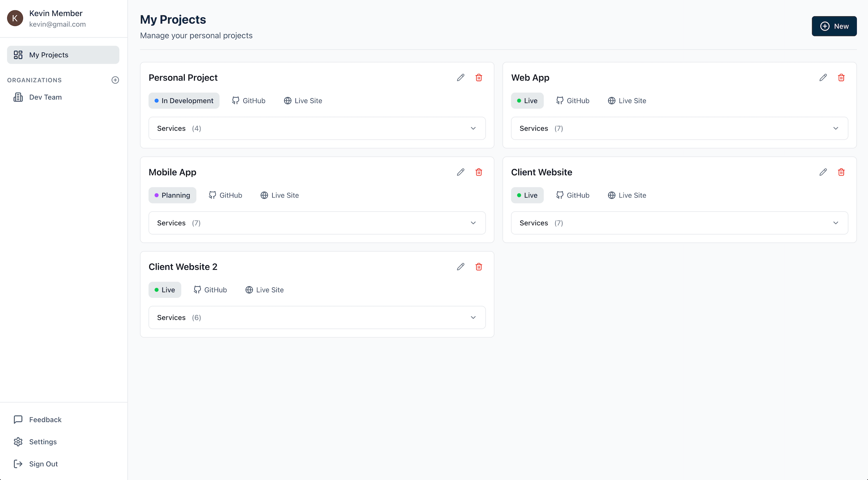This screenshot has width=868, height=480.
Task: Click the In Development status badge
Action: tap(184, 101)
